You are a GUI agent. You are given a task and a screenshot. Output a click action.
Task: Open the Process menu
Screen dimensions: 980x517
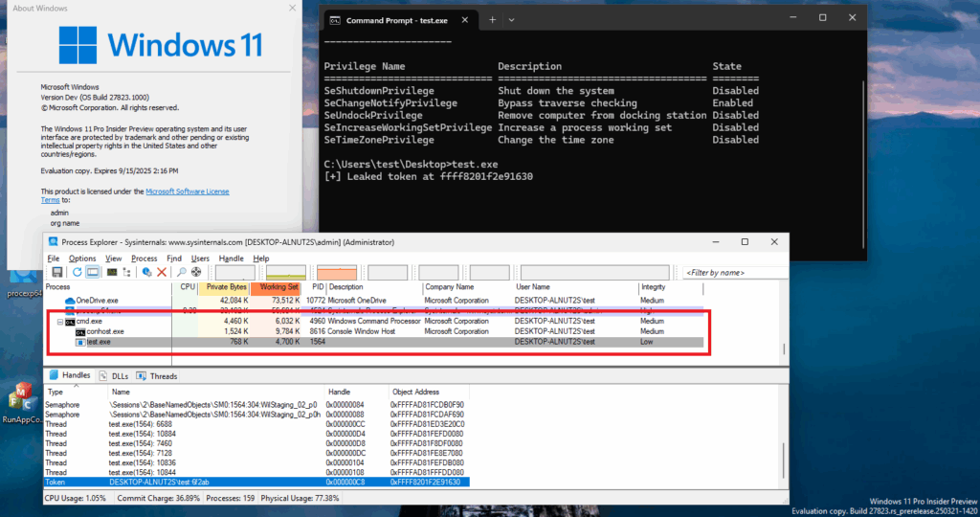pos(145,258)
